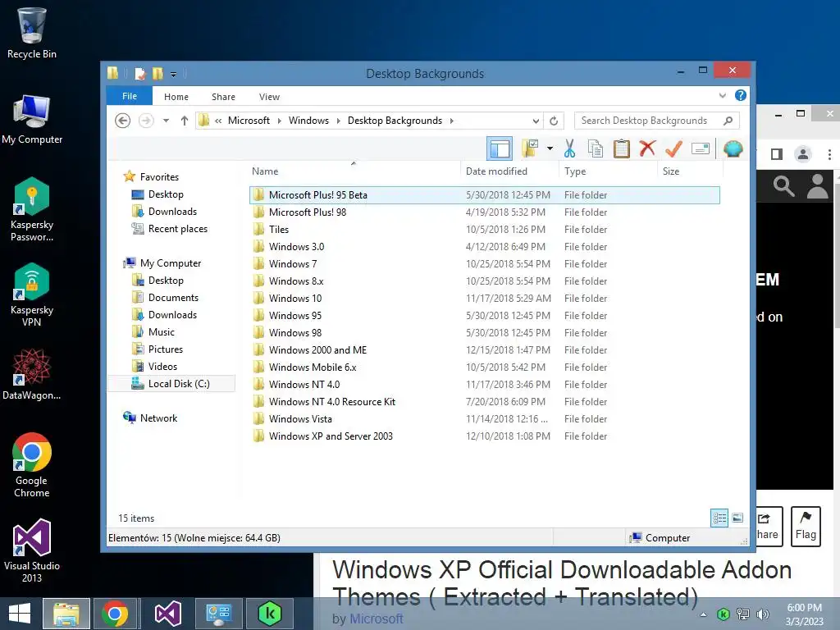This screenshot has height=630, width=840.
Task: Expand the ribbon with the chevron
Action: [x=722, y=96]
